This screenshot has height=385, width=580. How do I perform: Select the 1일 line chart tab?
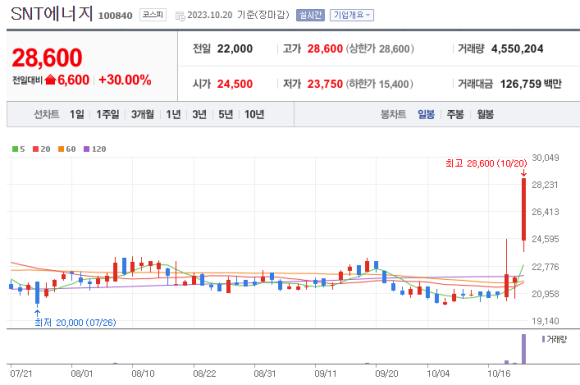(77, 114)
